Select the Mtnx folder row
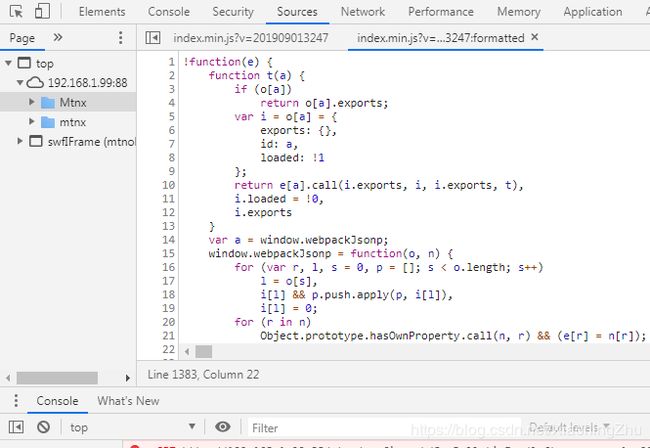 click(x=68, y=102)
